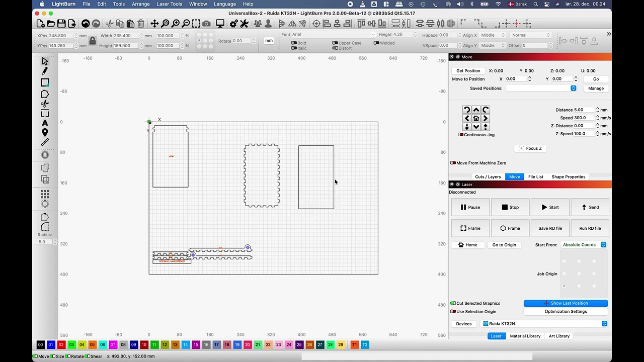Click the Rotate input field

pyautogui.click(x=242, y=41)
